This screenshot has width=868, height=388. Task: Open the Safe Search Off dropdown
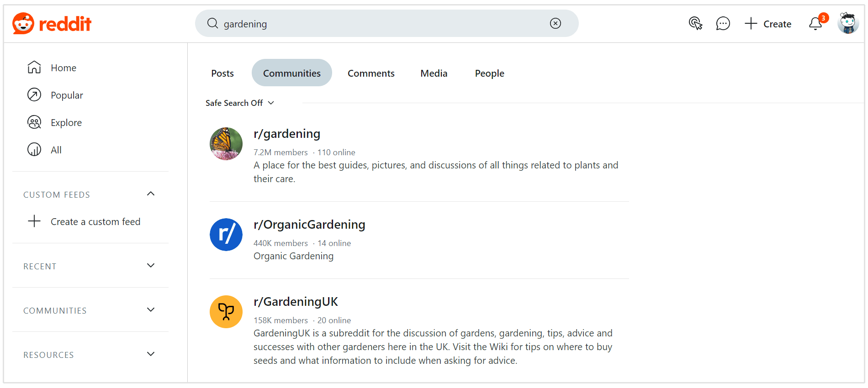(240, 103)
